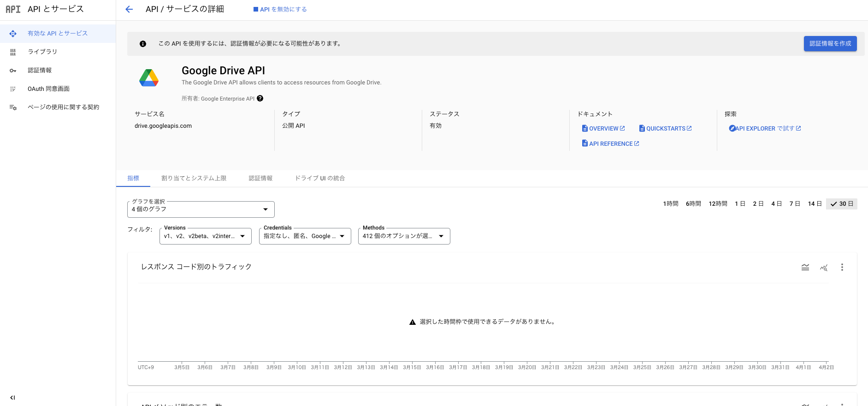Click the ライブラリ library icon
This screenshot has height=406, width=868.
[x=13, y=52]
